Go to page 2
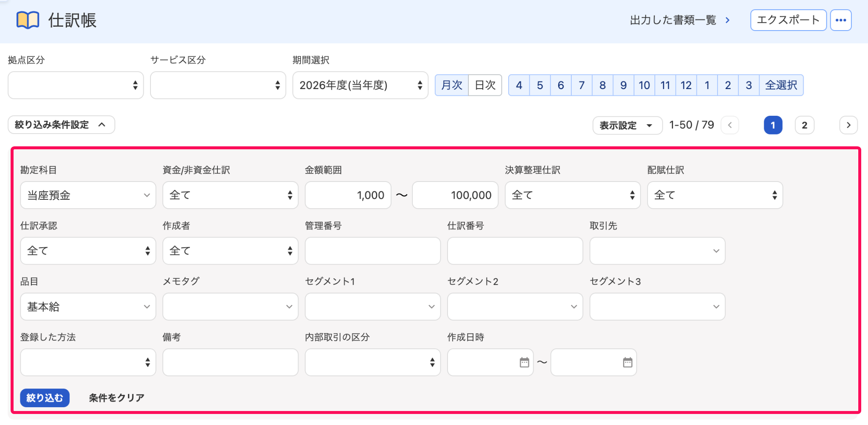 (804, 125)
